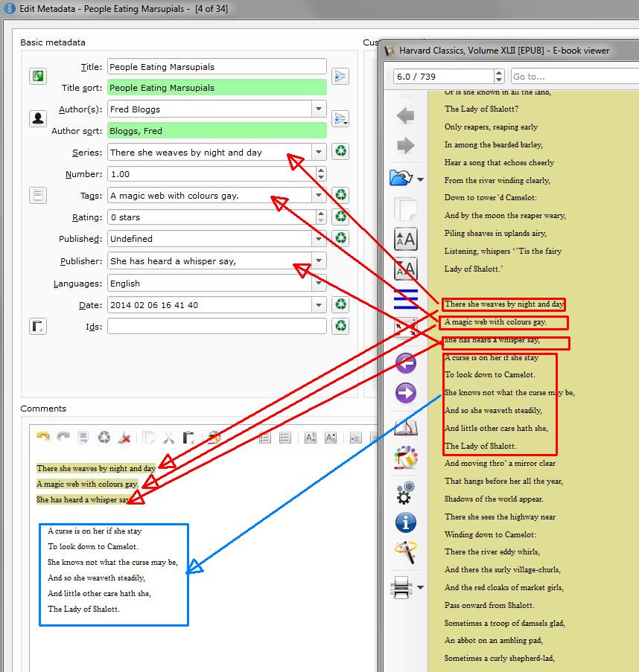
Task: Go back with grey left arrow in viewer
Action: pyautogui.click(x=405, y=115)
